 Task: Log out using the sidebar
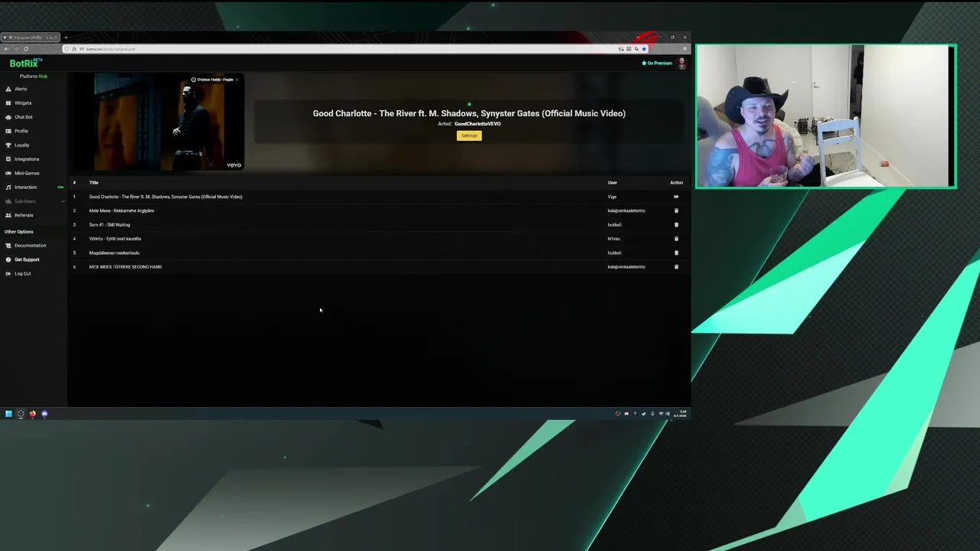pyautogui.click(x=22, y=273)
